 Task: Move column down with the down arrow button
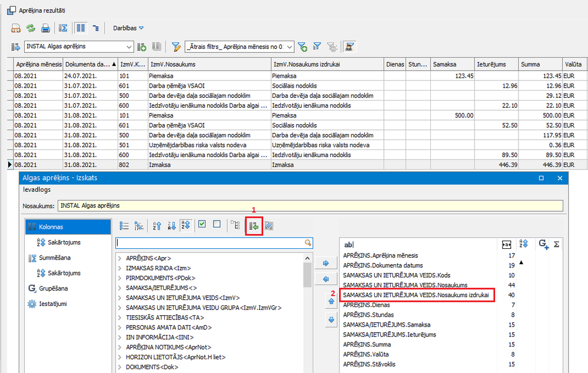point(331,320)
